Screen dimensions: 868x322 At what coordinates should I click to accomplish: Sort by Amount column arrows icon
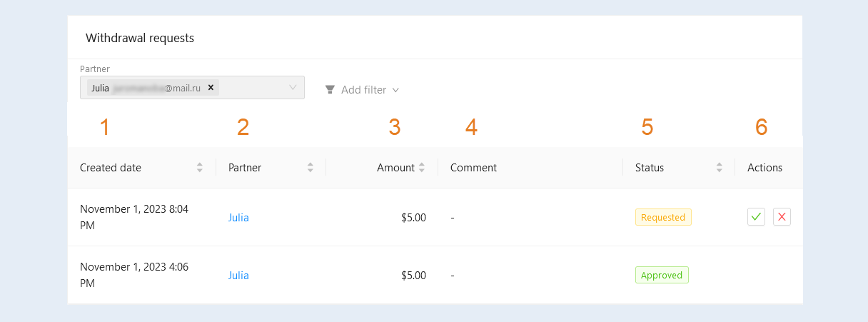422,168
